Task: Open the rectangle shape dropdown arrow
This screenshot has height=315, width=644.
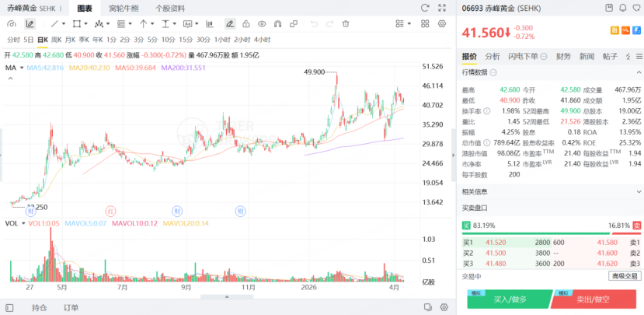Action: pos(85,24)
